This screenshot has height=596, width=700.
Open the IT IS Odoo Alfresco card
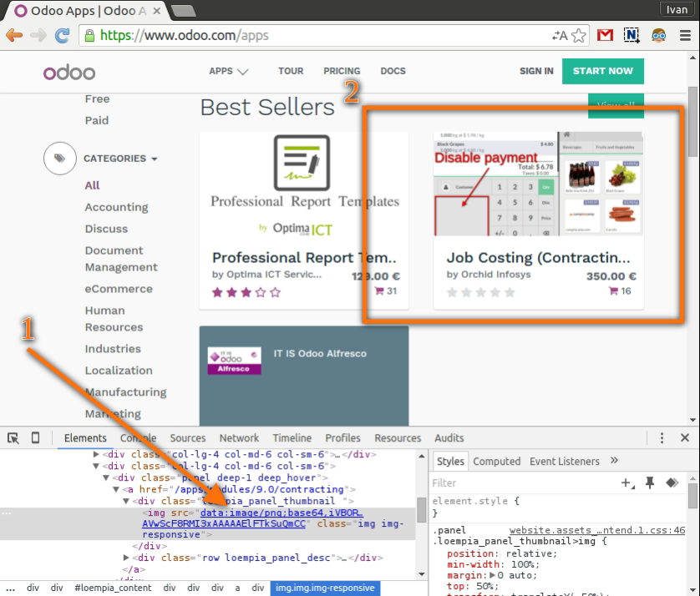point(303,375)
